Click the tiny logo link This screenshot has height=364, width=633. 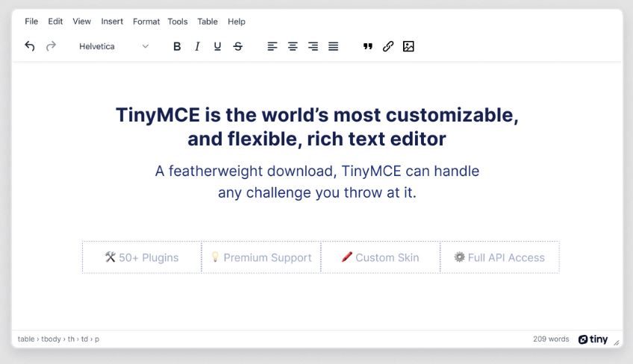tap(593, 339)
